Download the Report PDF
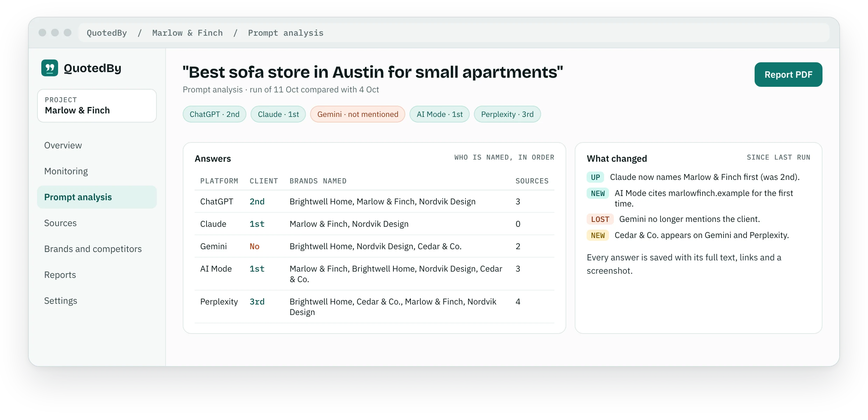The image size is (868, 420). 788,75
